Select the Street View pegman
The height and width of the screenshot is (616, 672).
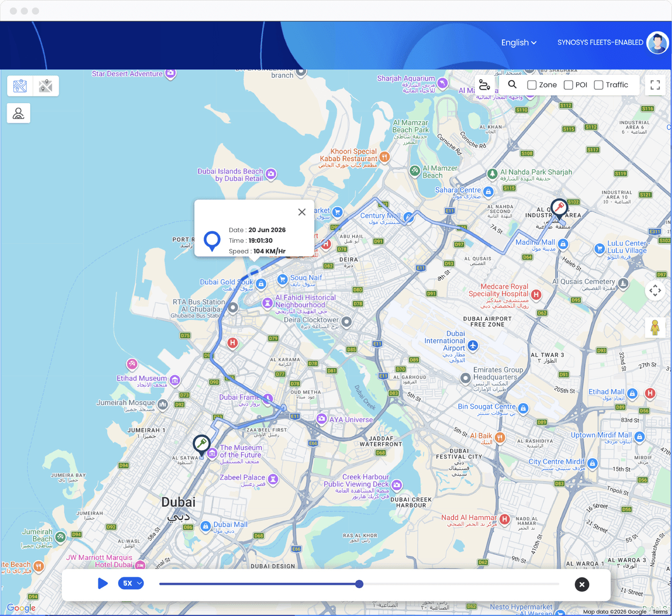(x=655, y=328)
